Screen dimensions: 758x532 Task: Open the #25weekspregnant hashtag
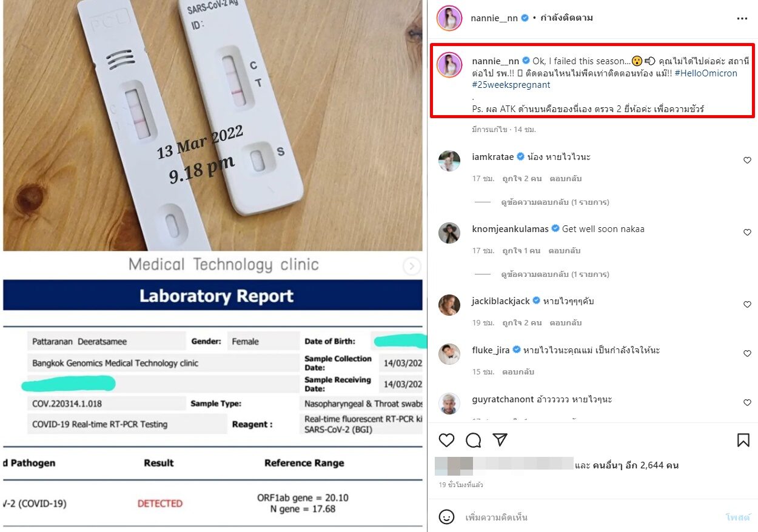pos(511,85)
